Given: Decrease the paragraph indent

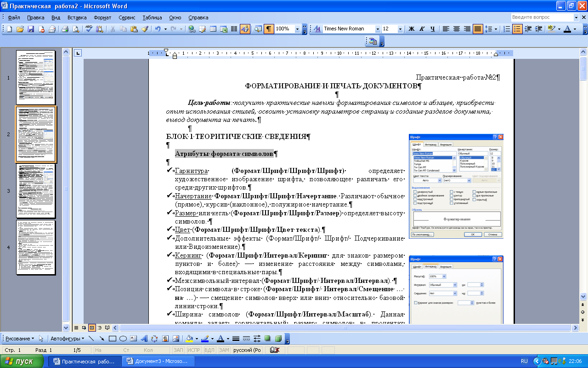Looking at the screenshot, I should (528, 29).
